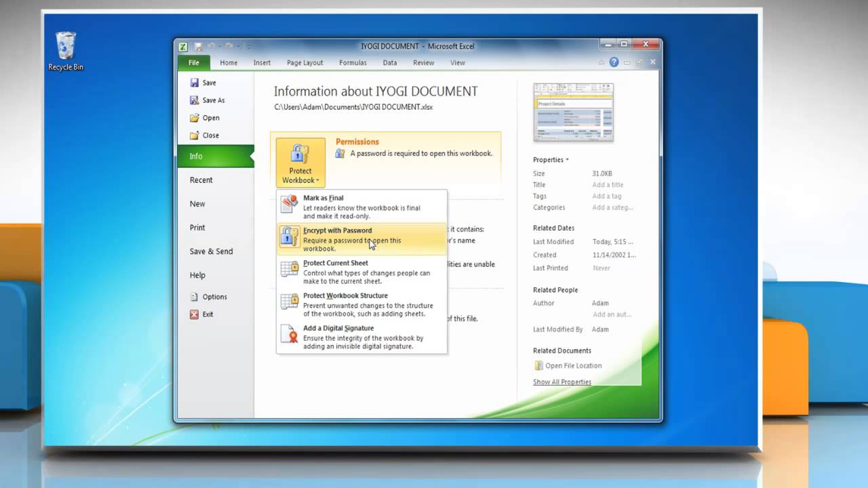Image resolution: width=868 pixels, height=488 pixels.
Task: Click the Open File Location folder icon
Action: click(538, 366)
